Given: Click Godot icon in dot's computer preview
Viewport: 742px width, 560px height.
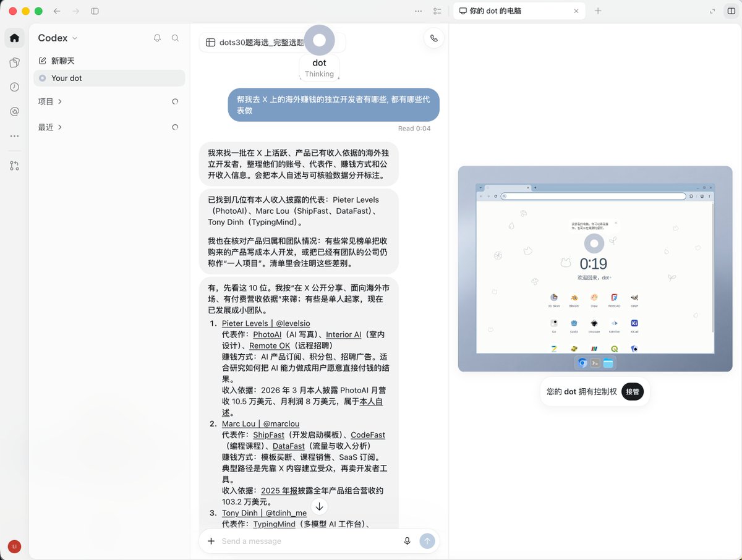Looking at the screenshot, I should point(574,323).
